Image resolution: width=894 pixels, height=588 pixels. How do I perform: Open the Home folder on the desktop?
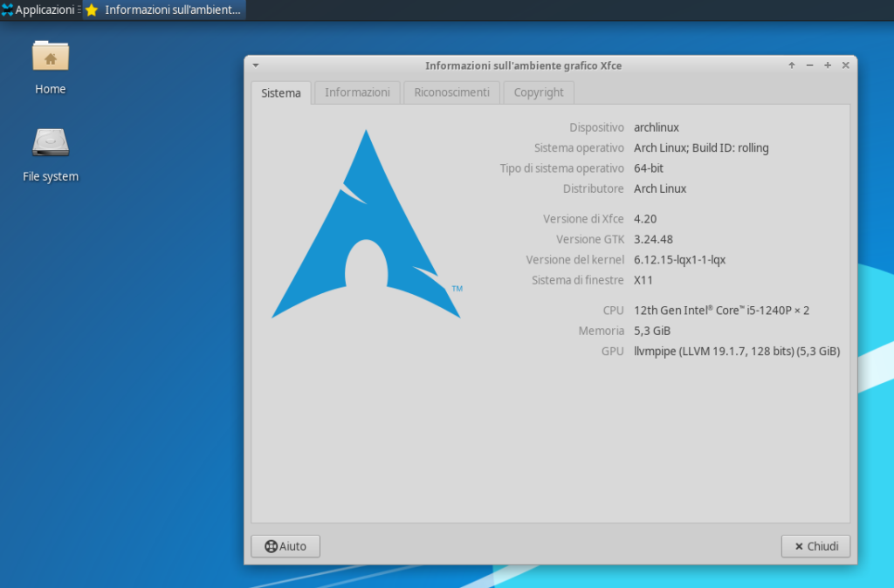pyautogui.click(x=50, y=65)
